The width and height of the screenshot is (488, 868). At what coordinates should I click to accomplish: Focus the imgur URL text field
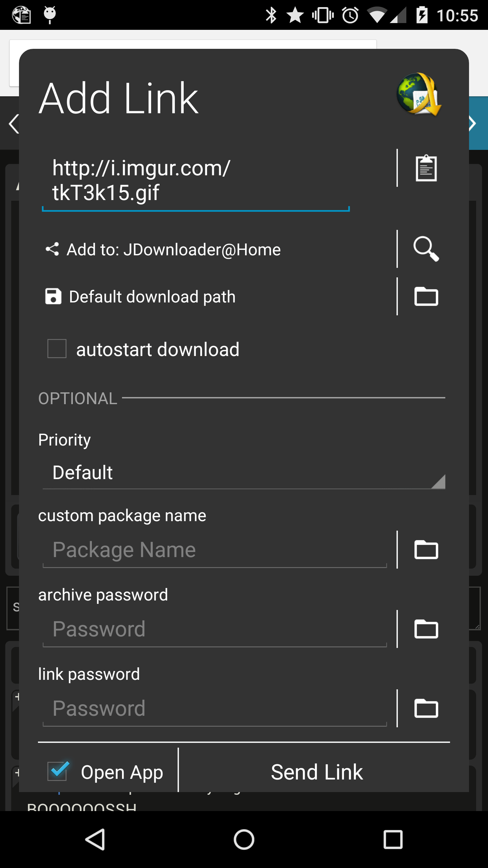pos(196,180)
